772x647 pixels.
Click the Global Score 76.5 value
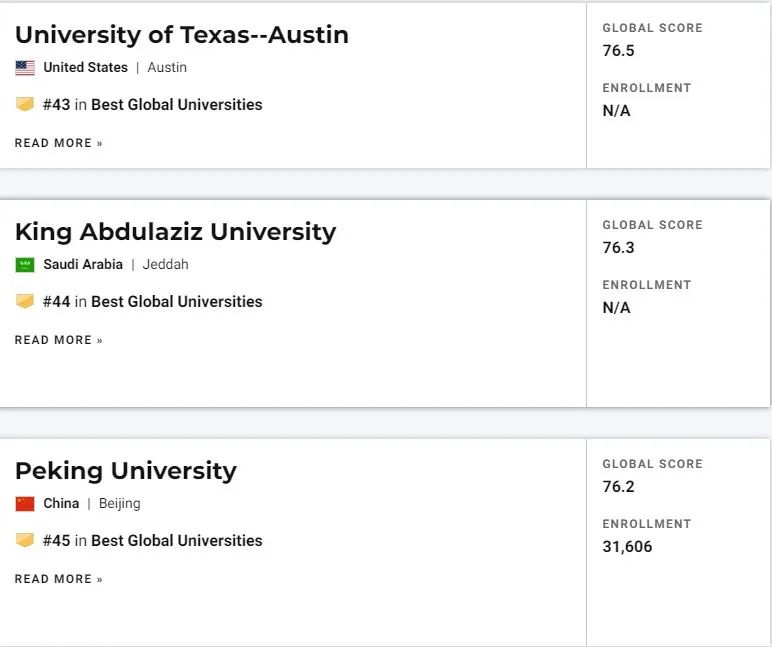(x=618, y=50)
